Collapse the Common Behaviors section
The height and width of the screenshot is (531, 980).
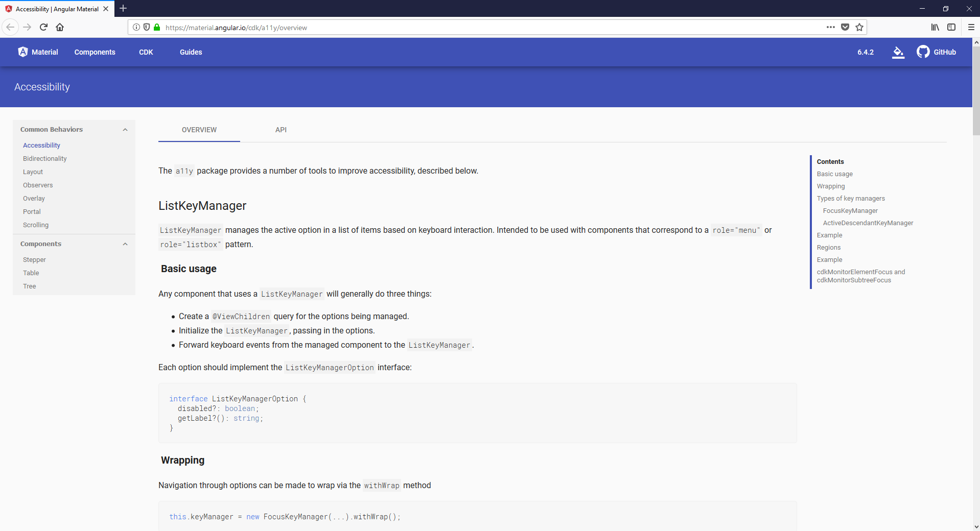[125, 129]
